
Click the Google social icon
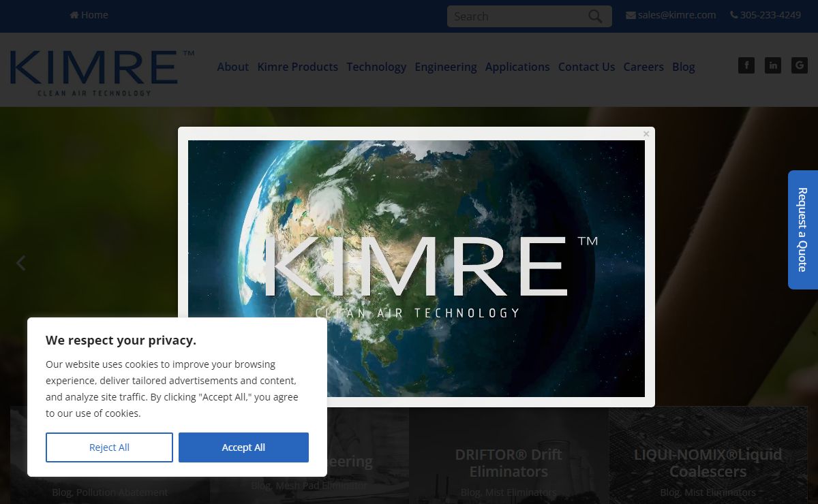click(x=800, y=65)
